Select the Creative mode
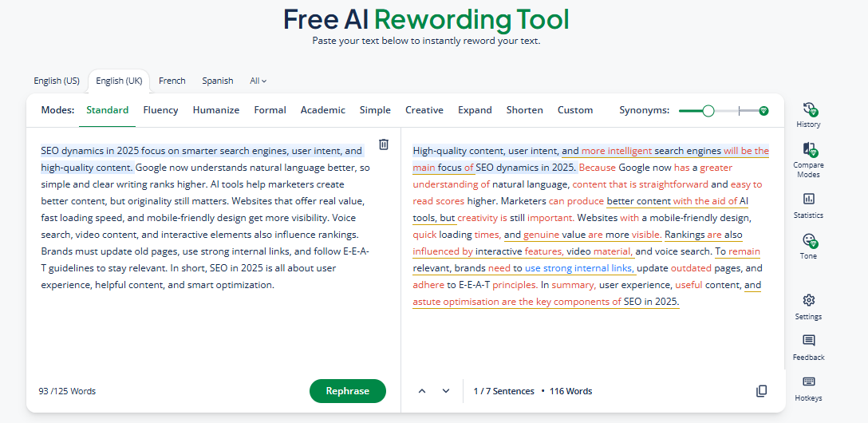Image resolution: width=868 pixels, height=423 pixels. [424, 110]
